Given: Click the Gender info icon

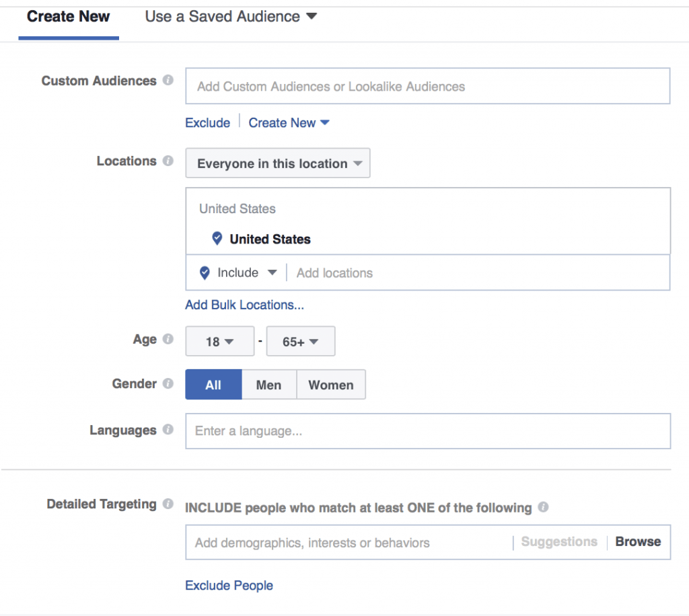Looking at the screenshot, I should click(168, 383).
